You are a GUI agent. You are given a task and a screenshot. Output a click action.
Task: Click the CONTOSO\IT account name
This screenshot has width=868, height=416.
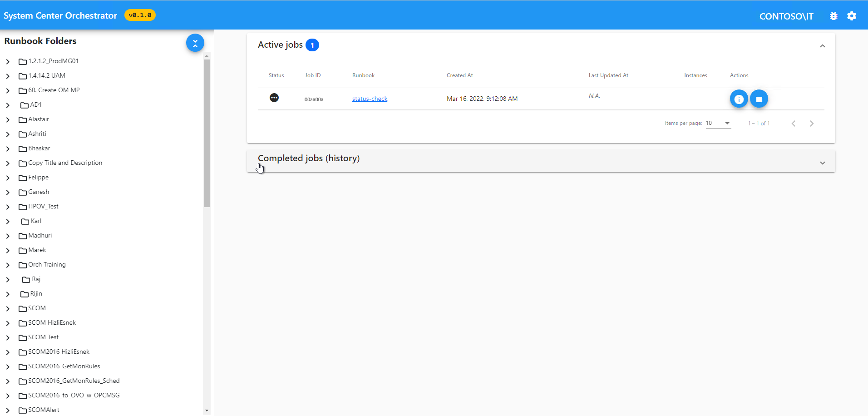pyautogui.click(x=786, y=16)
